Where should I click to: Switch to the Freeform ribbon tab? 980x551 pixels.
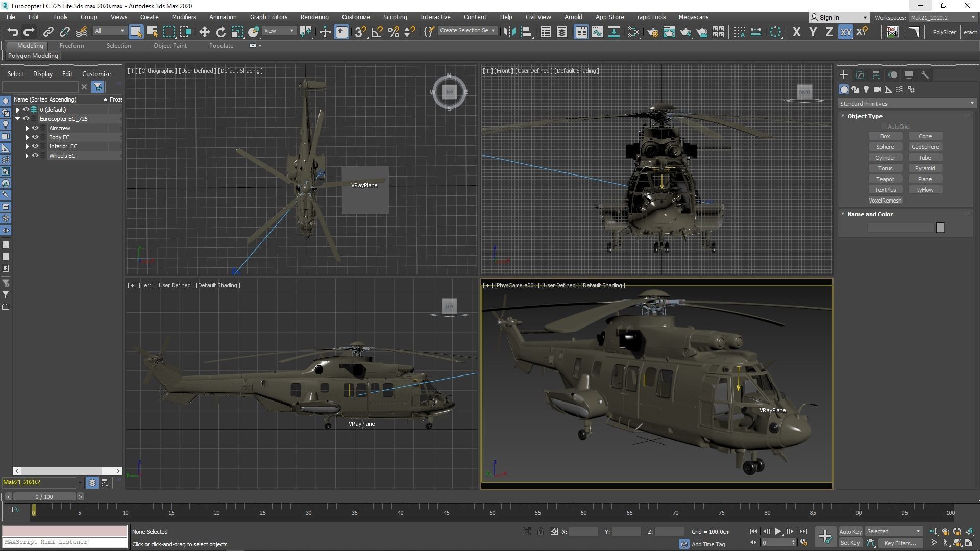[x=71, y=46]
